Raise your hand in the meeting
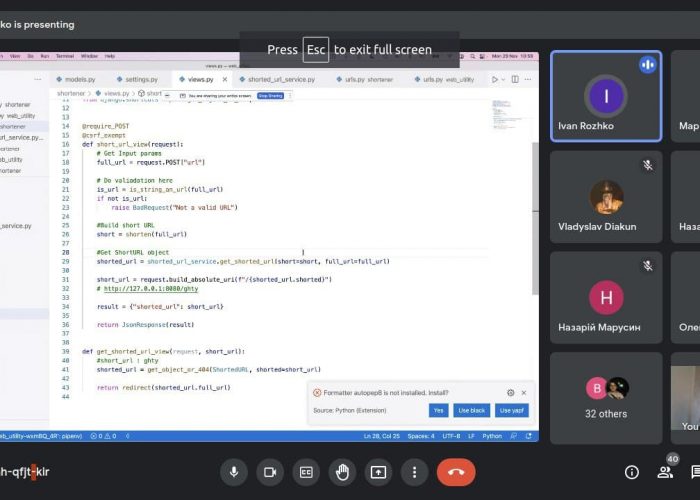Viewport: 700px width, 500px height. pos(342,472)
